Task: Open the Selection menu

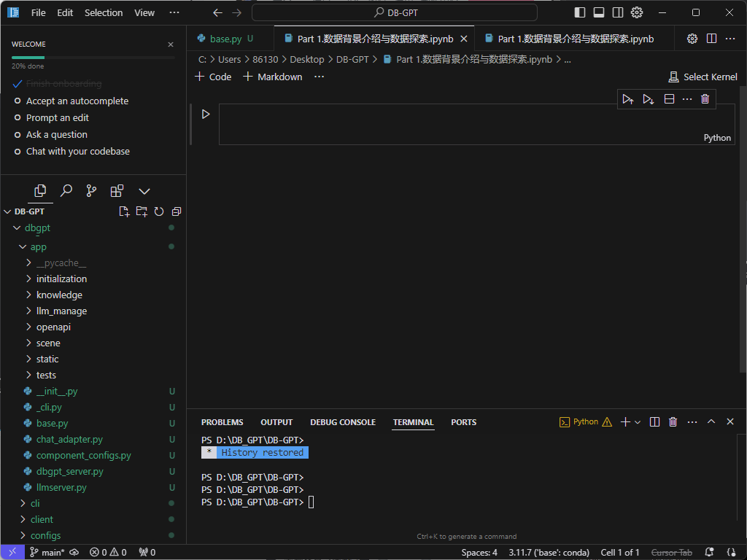Action: click(x=104, y=12)
